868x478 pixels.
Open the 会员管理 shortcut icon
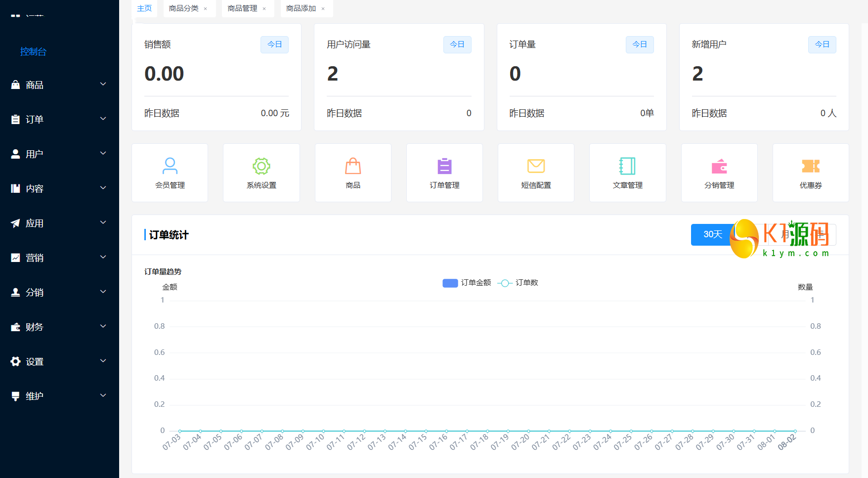[x=170, y=166]
